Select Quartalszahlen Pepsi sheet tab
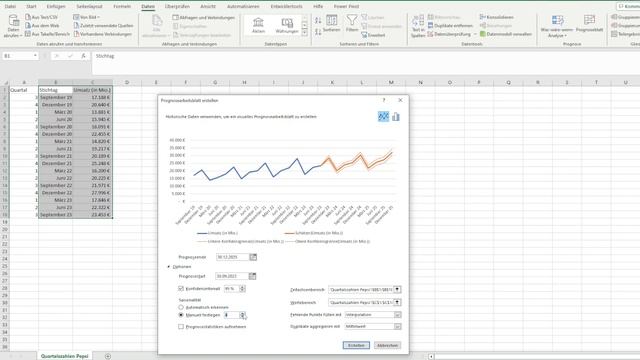This screenshot has width=640, height=360. point(64,356)
